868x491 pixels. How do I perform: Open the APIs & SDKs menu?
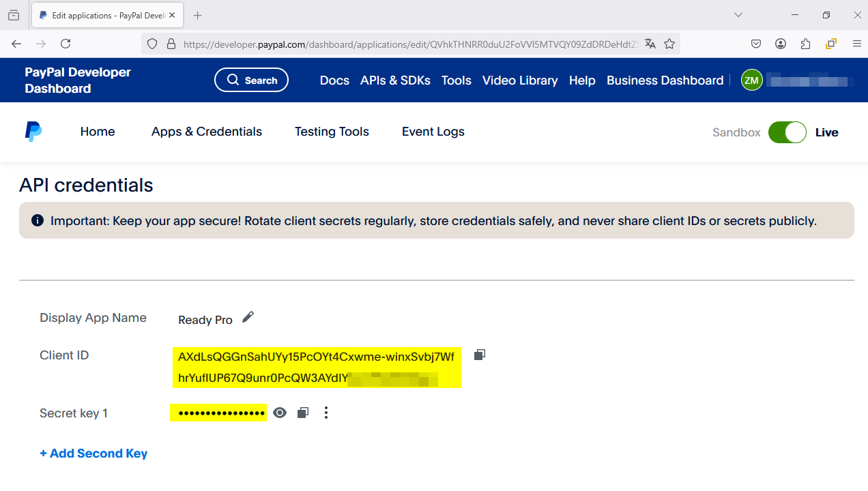point(395,80)
